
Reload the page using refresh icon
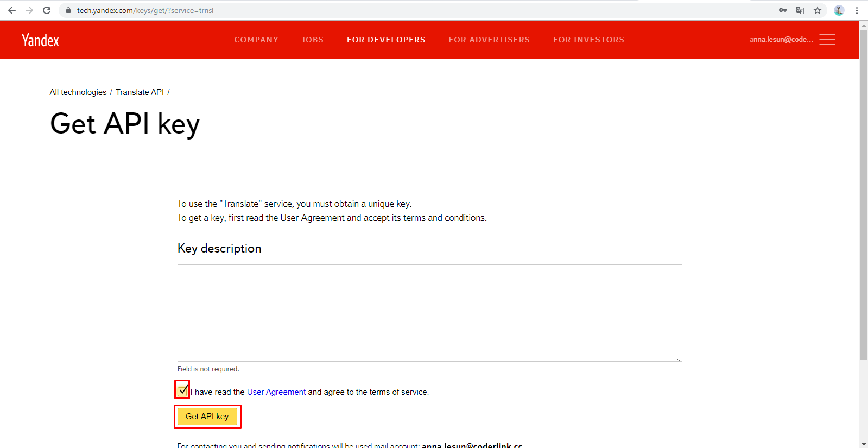point(47,10)
